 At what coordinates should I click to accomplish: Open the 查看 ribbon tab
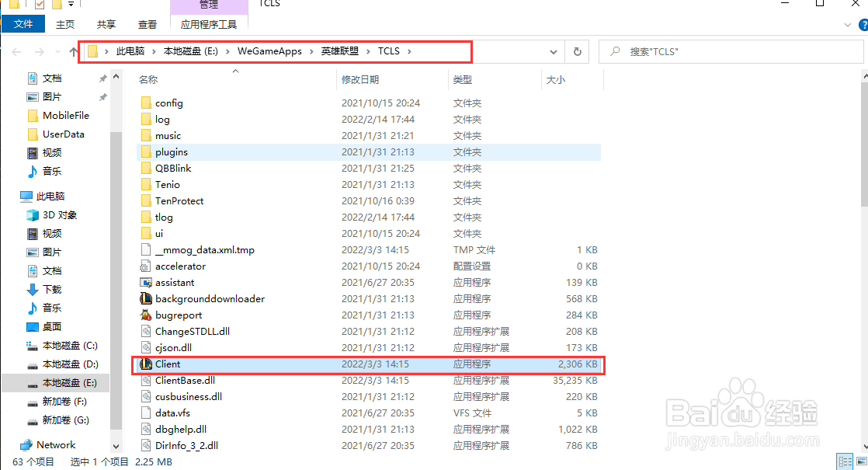[x=147, y=24]
